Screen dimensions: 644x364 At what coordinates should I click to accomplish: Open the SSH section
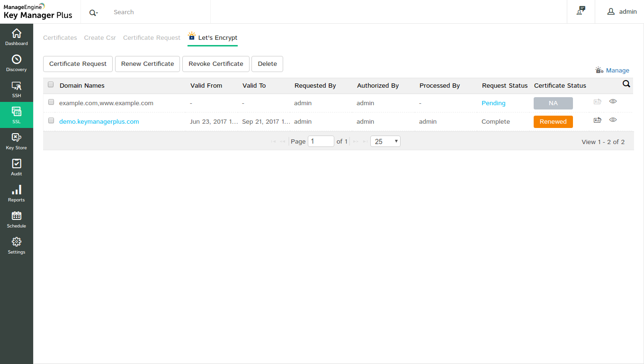[x=17, y=89]
